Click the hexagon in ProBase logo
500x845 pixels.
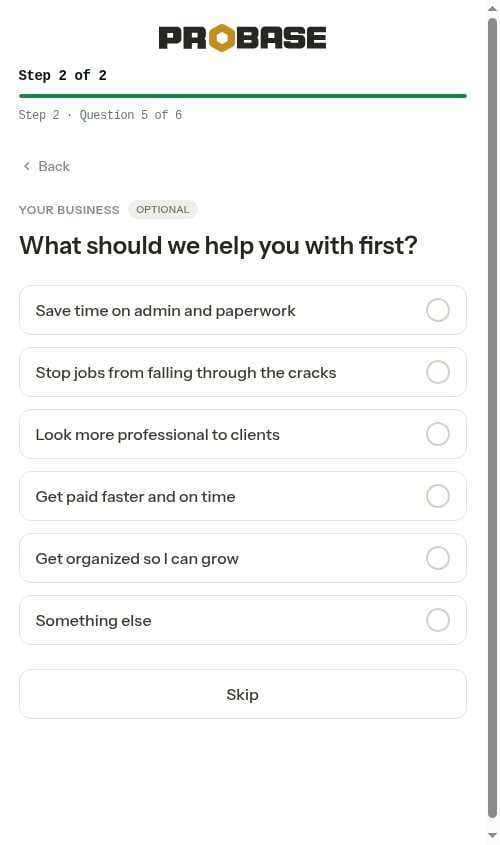[222, 38]
